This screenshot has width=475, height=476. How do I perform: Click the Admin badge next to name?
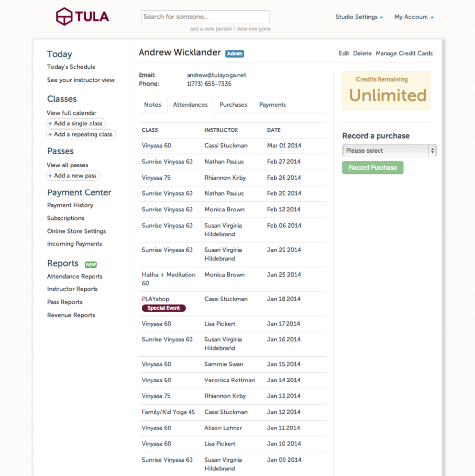coord(235,54)
